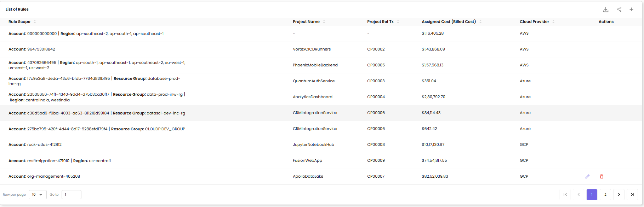Delete the ApolloDataLake rule
The width and height of the screenshot is (644, 207).
click(602, 177)
